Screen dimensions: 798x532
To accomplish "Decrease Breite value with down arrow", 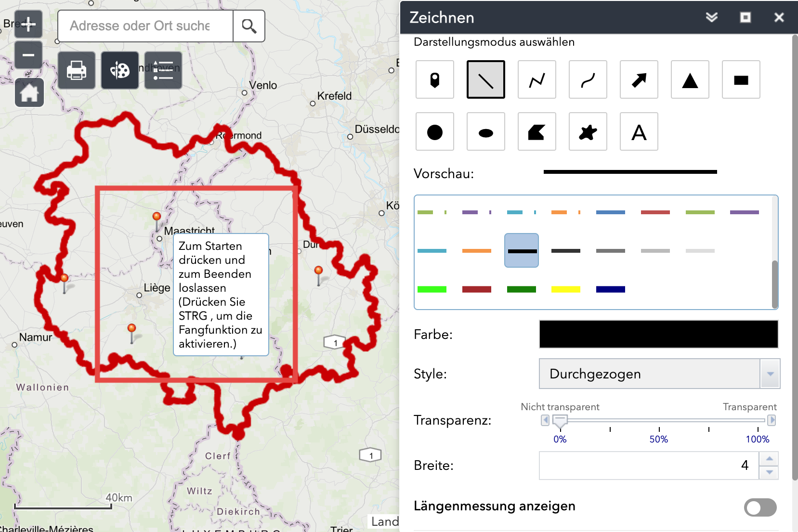I will tap(769, 472).
